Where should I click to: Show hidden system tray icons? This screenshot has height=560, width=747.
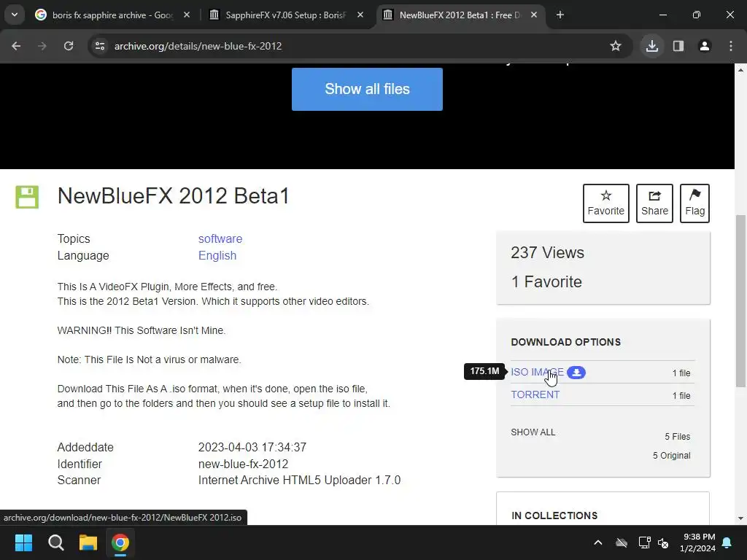[x=598, y=542]
